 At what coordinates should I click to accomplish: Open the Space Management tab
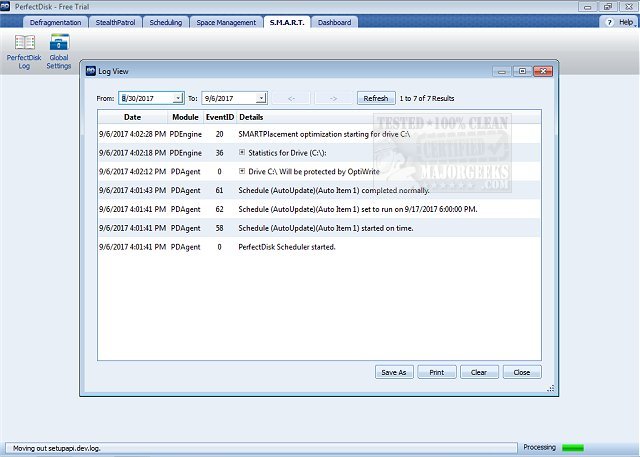tap(226, 22)
